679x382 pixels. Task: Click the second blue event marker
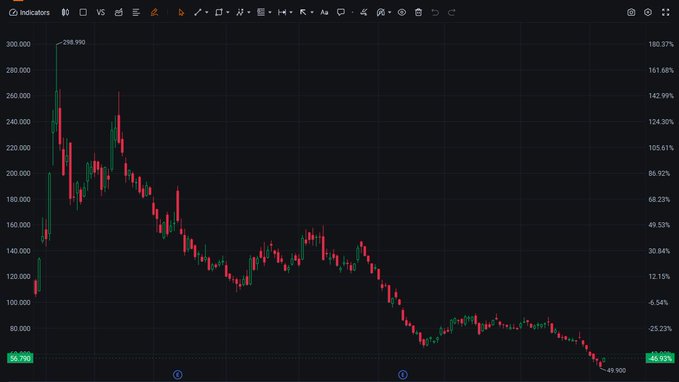403,375
